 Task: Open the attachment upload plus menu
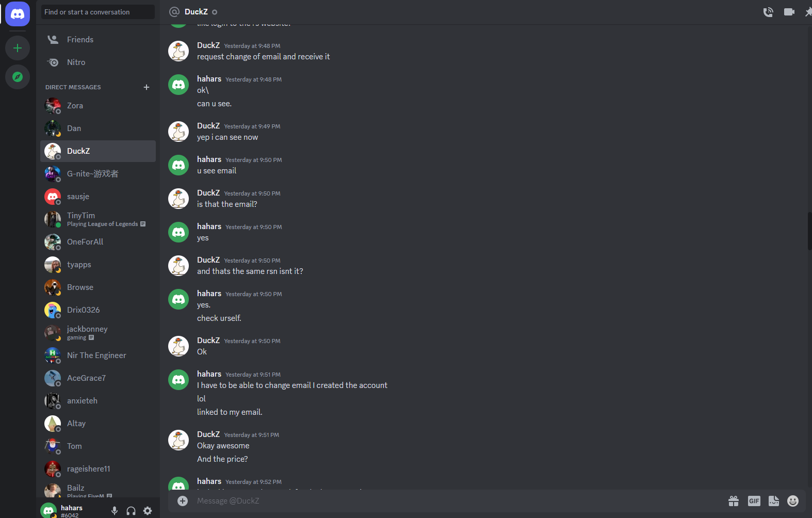coord(183,501)
